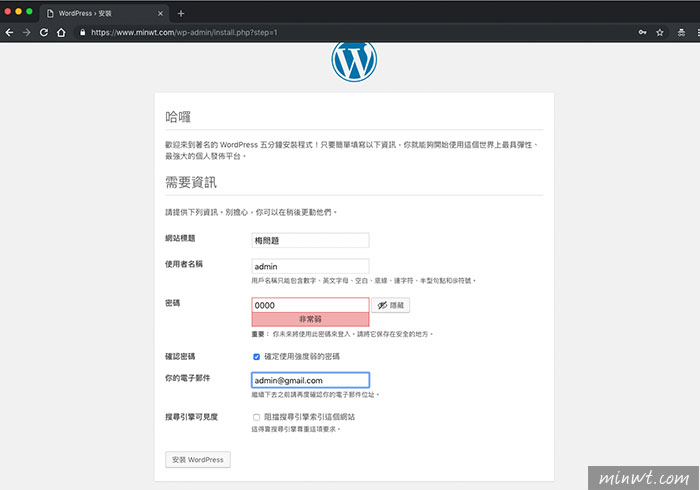Select the WordPress › 安裝 tab
Viewport: 700px width, 490px height.
[x=104, y=13]
